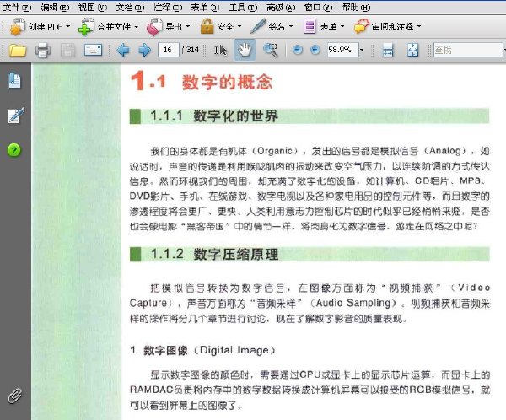Open the 注释 menu
Image resolution: width=506 pixels, height=420 pixels.
[168, 7]
